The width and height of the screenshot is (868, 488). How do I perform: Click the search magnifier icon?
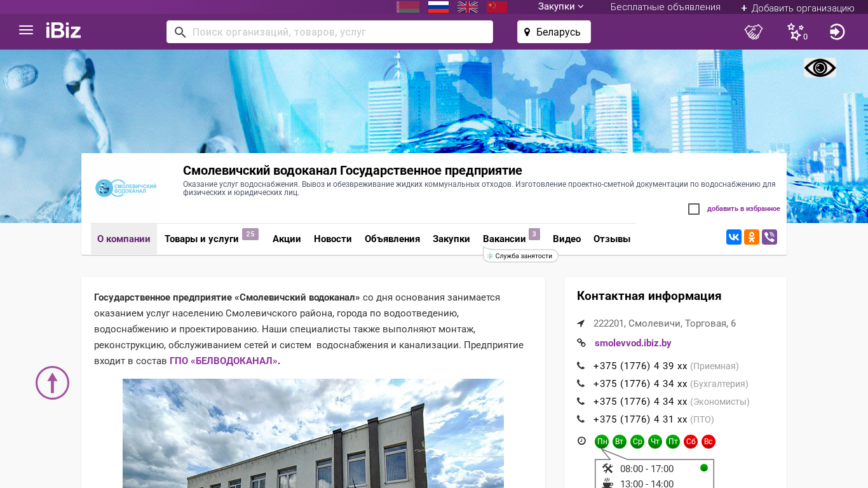pos(180,32)
